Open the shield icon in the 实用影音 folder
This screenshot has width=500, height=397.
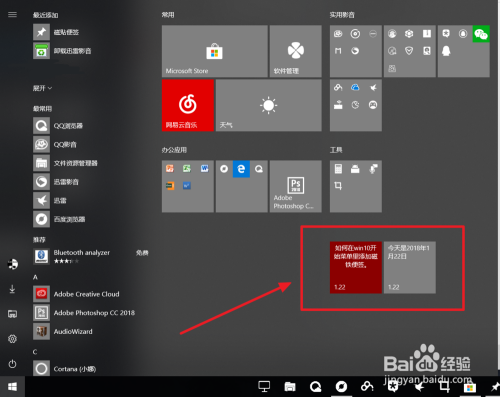point(409,51)
